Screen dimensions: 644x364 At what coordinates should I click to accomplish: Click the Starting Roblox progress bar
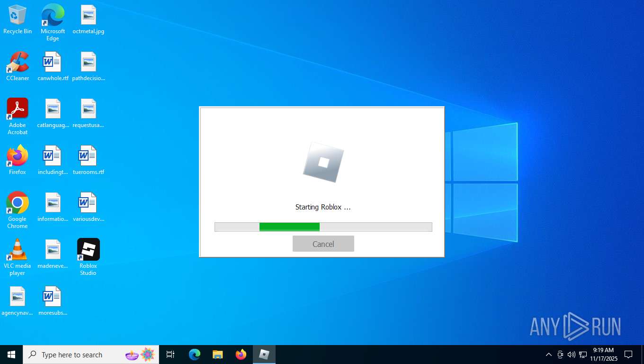(323, 227)
